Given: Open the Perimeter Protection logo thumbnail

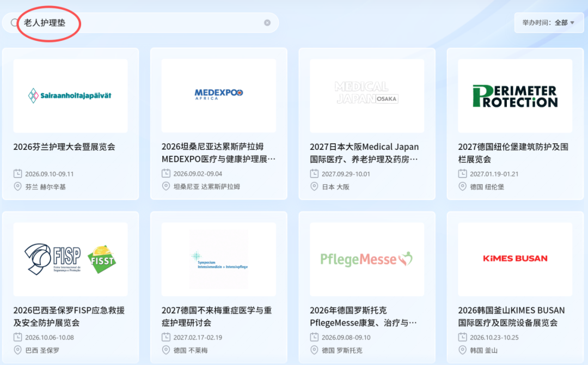Looking at the screenshot, I should pyautogui.click(x=515, y=96).
